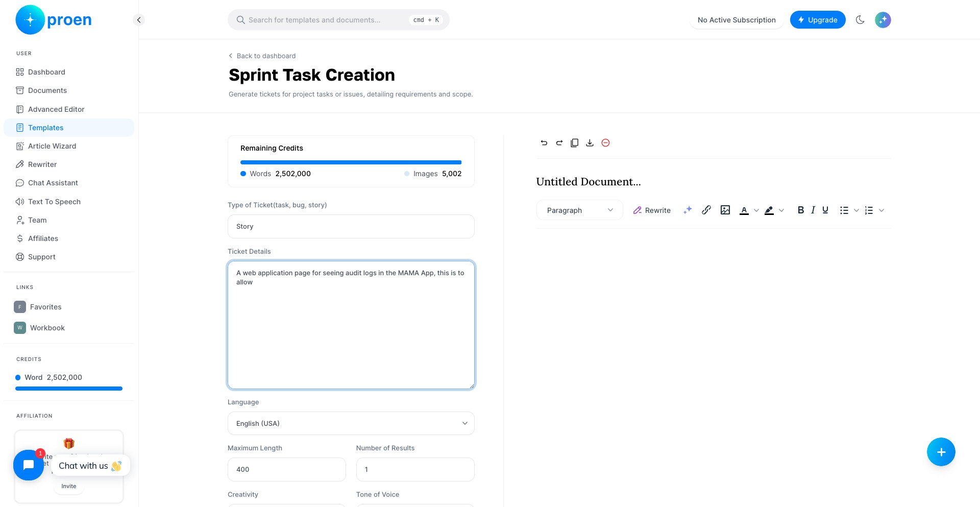Viewport: 980px width, 507px height.
Task: Open the Support page
Action: pyautogui.click(x=69, y=257)
